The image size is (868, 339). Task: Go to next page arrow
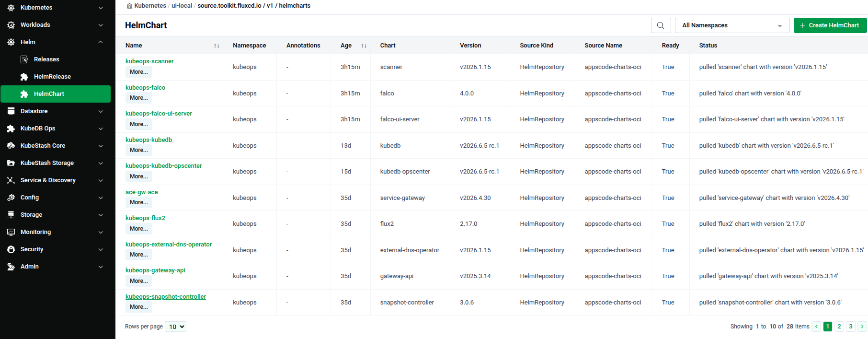[x=862, y=327]
